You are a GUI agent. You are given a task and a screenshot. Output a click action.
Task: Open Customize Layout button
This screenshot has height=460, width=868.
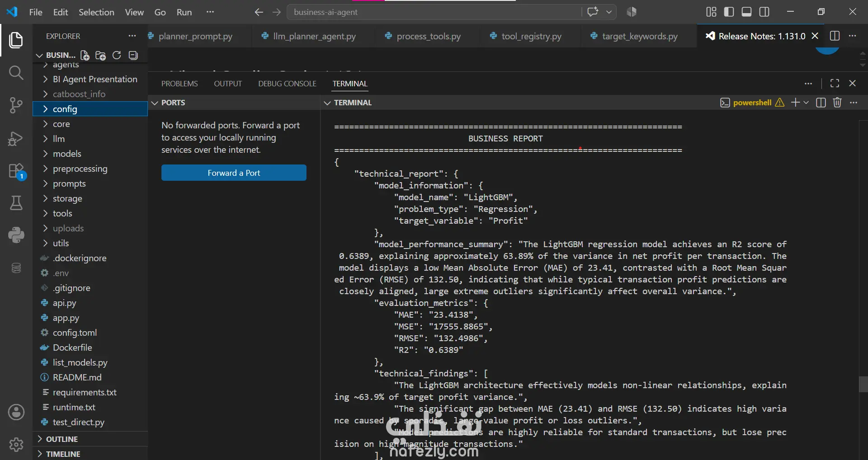(x=711, y=12)
